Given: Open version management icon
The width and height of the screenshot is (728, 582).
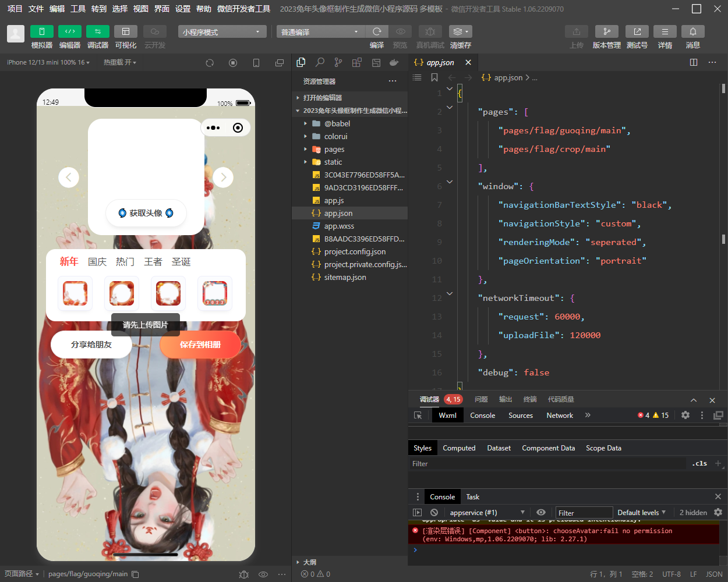Looking at the screenshot, I should tap(606, 31).
